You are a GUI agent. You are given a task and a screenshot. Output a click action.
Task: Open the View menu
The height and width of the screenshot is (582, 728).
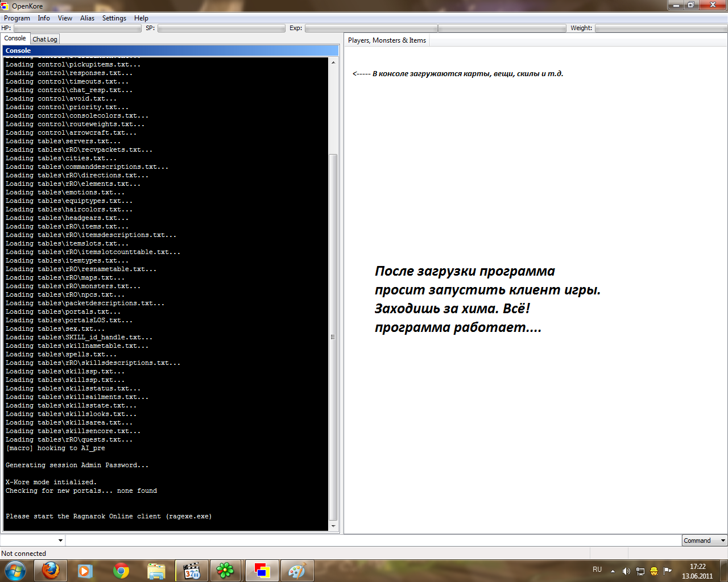pyautogui.click(x=65, y=18)
